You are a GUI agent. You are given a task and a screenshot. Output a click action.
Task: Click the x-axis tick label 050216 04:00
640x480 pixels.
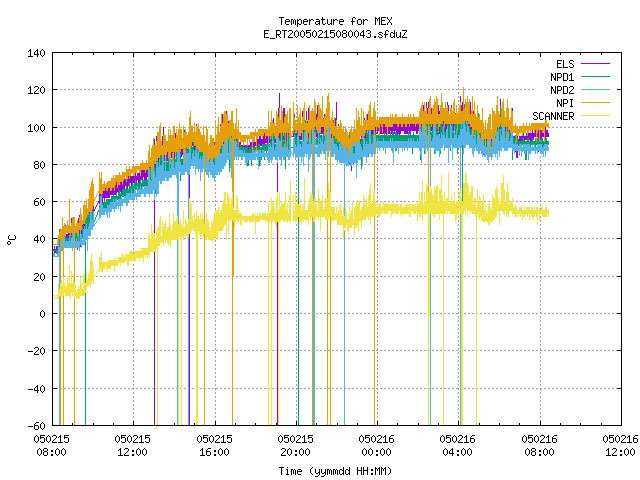(457, 446)
